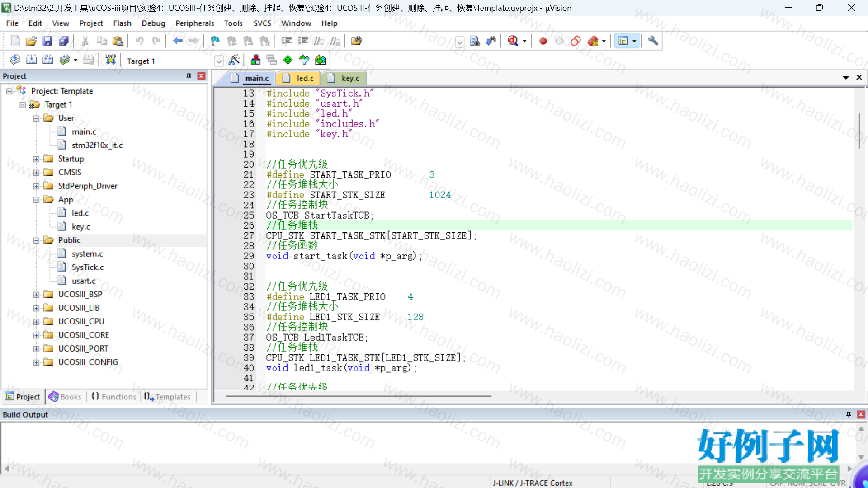Select usart.c in the project tree
The image size is (868, 488).
[84, 281]
